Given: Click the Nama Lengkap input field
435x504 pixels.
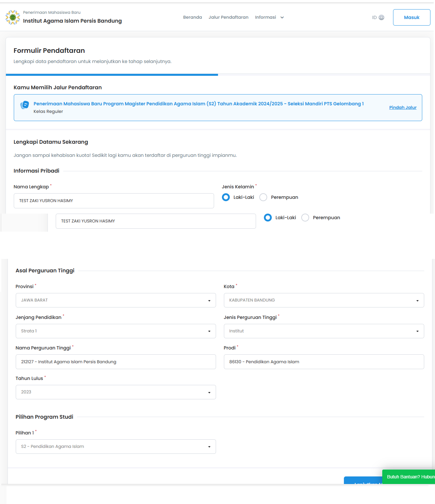Looking at the screenshot, I should (114, 201).
